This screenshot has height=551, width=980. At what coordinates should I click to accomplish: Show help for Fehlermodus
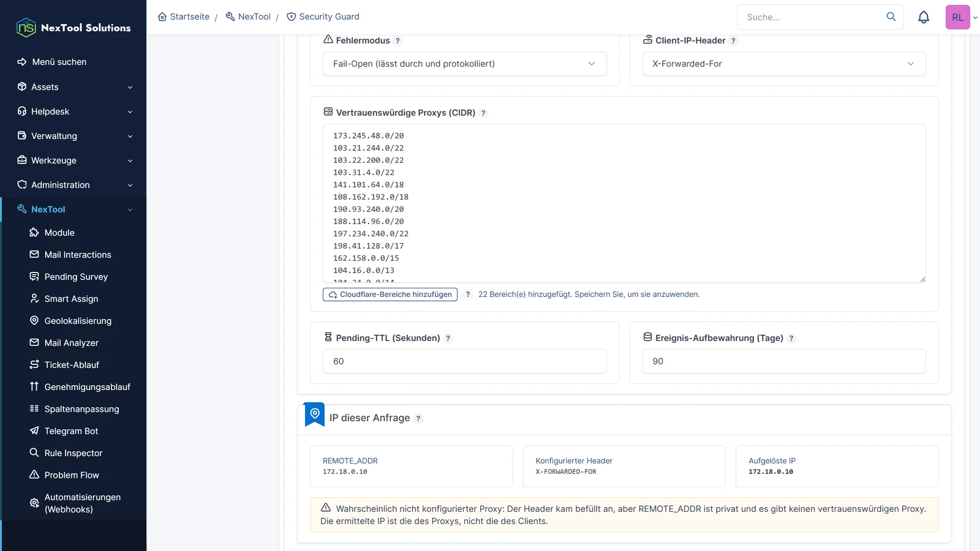tap(398, 41)
